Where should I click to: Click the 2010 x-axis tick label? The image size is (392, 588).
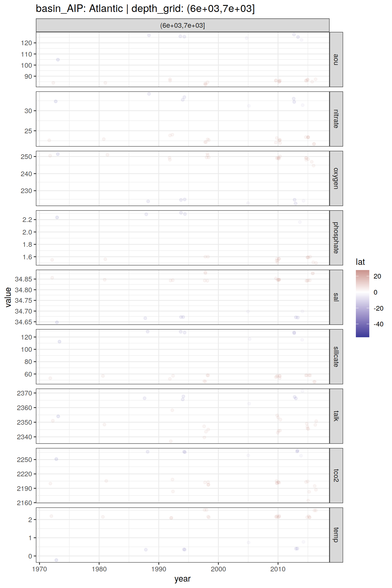click(278, 569)
